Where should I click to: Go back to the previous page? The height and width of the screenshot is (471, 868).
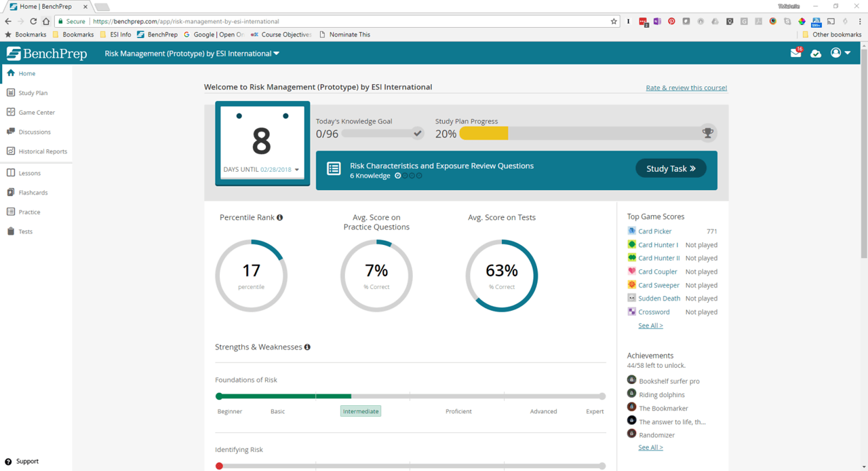8,21
